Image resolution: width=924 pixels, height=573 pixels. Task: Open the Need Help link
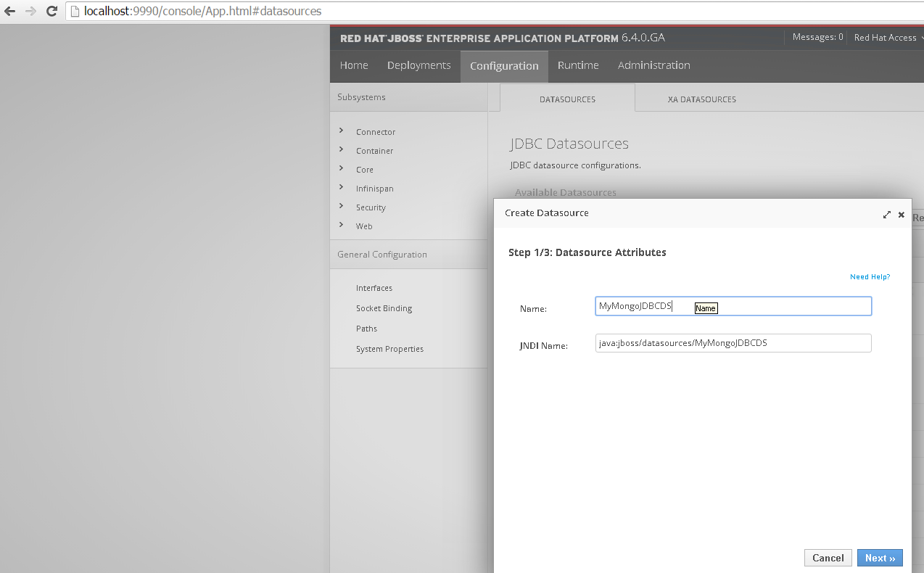(x=870, y=277)
